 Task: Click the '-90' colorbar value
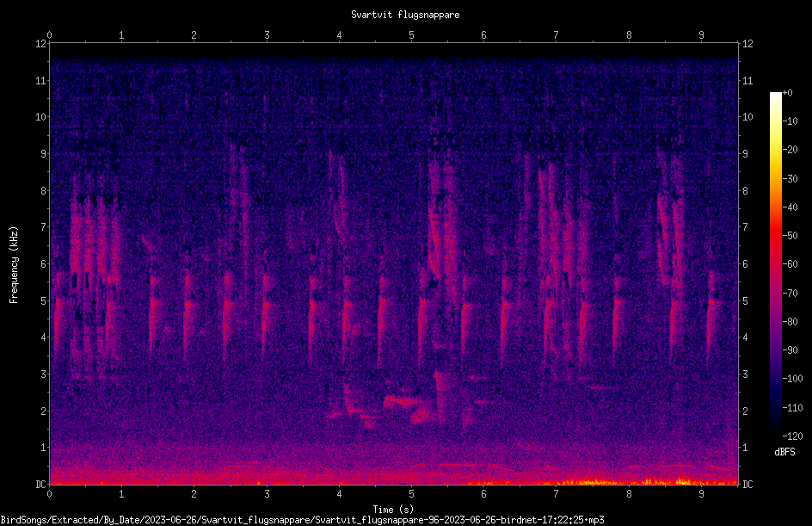click(790, 350)
